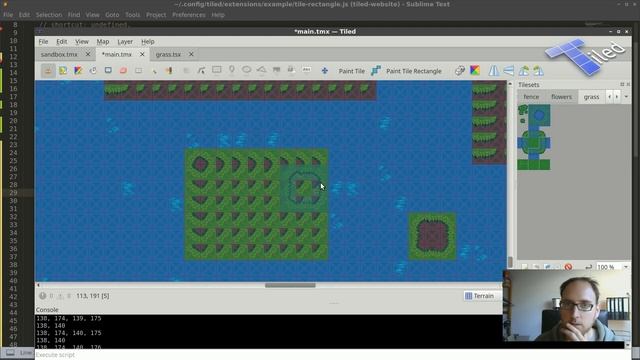Select the Stamp Brush tool

[48, 71]
